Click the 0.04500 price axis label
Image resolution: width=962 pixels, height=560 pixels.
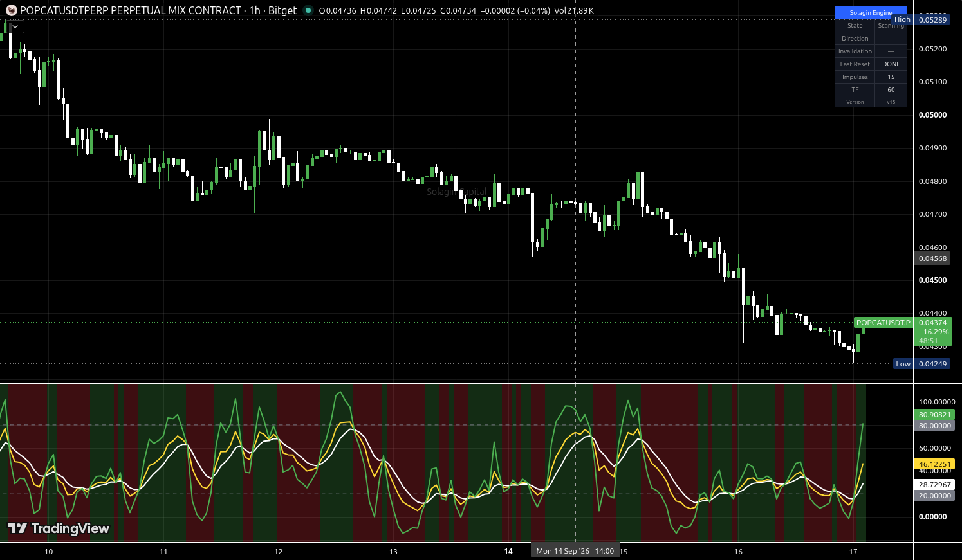(932, 280)
